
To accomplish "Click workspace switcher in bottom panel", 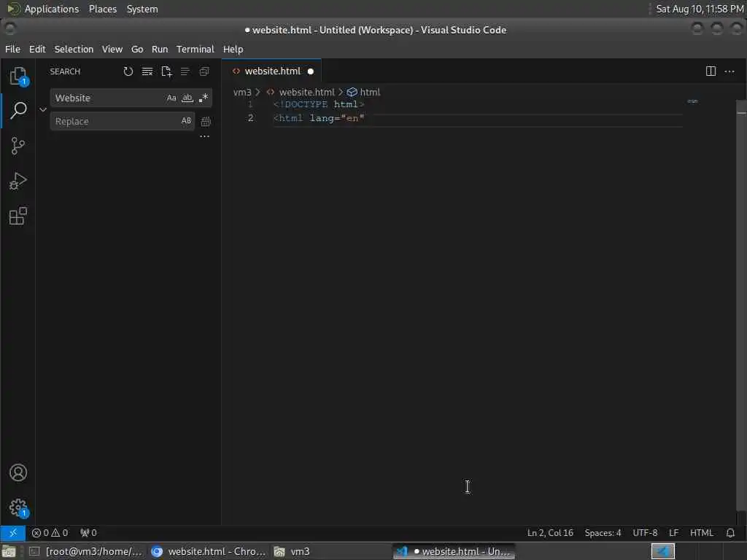I will [662, 551].
